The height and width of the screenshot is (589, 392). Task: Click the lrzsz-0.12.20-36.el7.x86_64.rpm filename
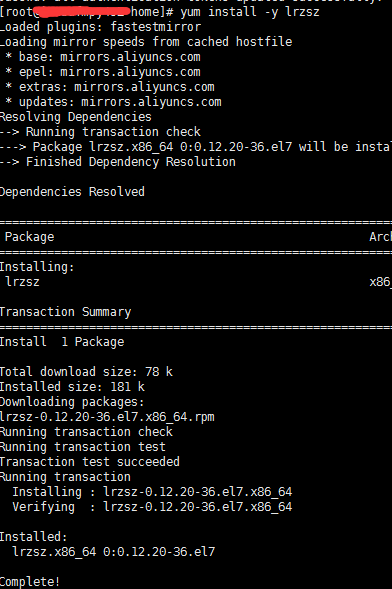point(107,417)
